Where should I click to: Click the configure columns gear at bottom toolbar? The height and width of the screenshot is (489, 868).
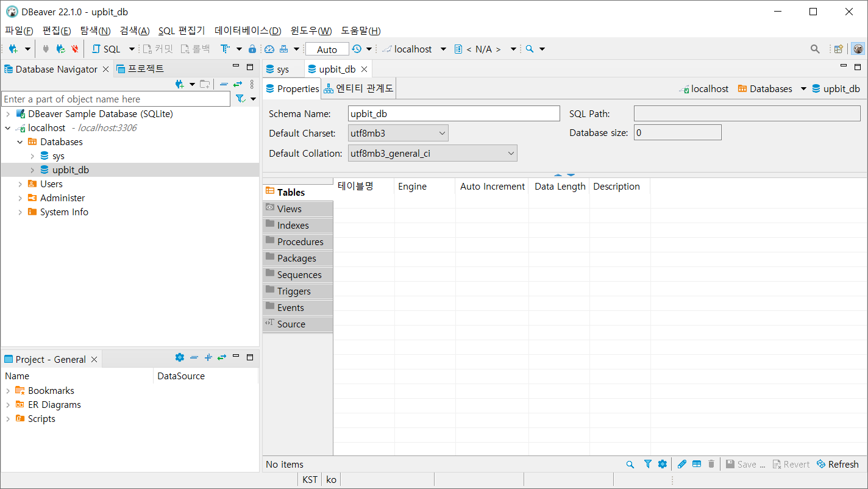coord(663,464)
